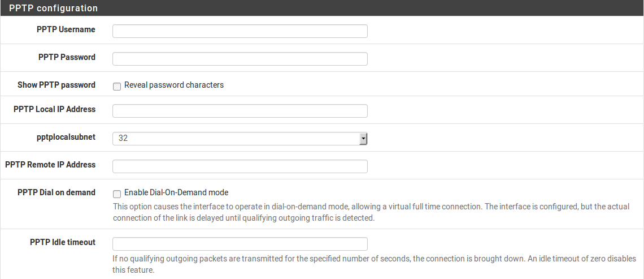Select the PPTP Idle timeout input box
The width and height of the screenshot is (644, 279).
pos(240,244)
